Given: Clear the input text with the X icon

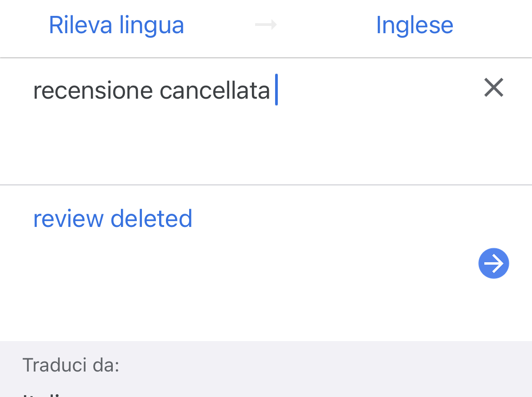Looking at the screenshot, I should click(493, 88).
